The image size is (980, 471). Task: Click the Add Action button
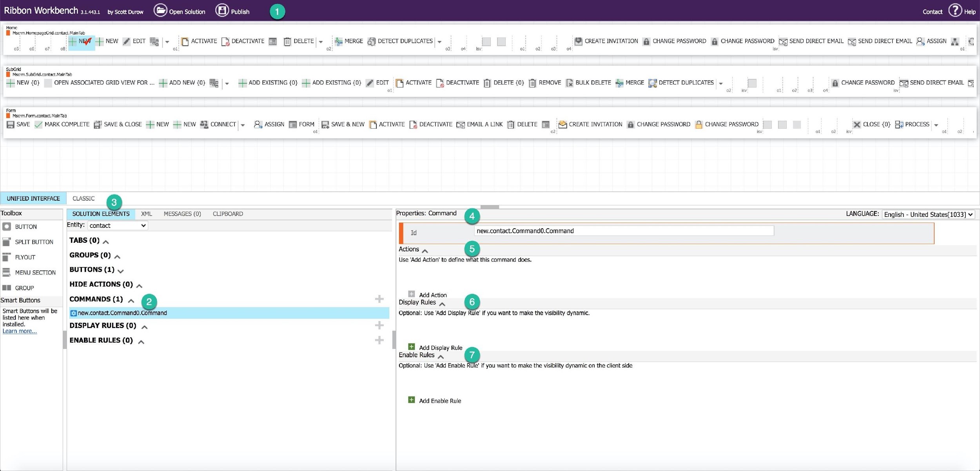click(428, 295)
